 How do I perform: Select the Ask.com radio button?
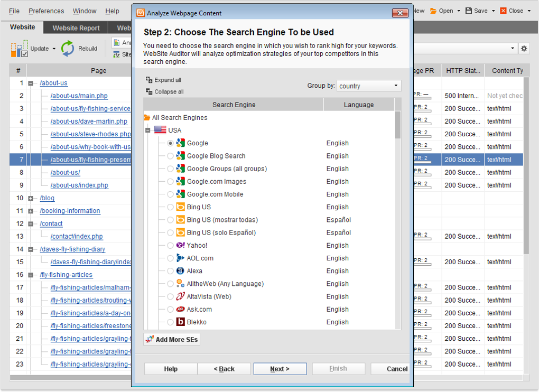[170, 309]
